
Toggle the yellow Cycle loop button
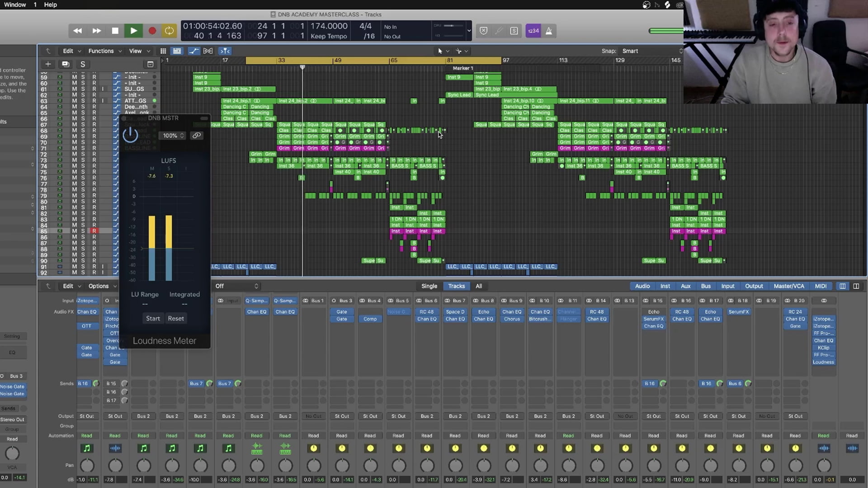pyautogui.click(x=169, y=31)
